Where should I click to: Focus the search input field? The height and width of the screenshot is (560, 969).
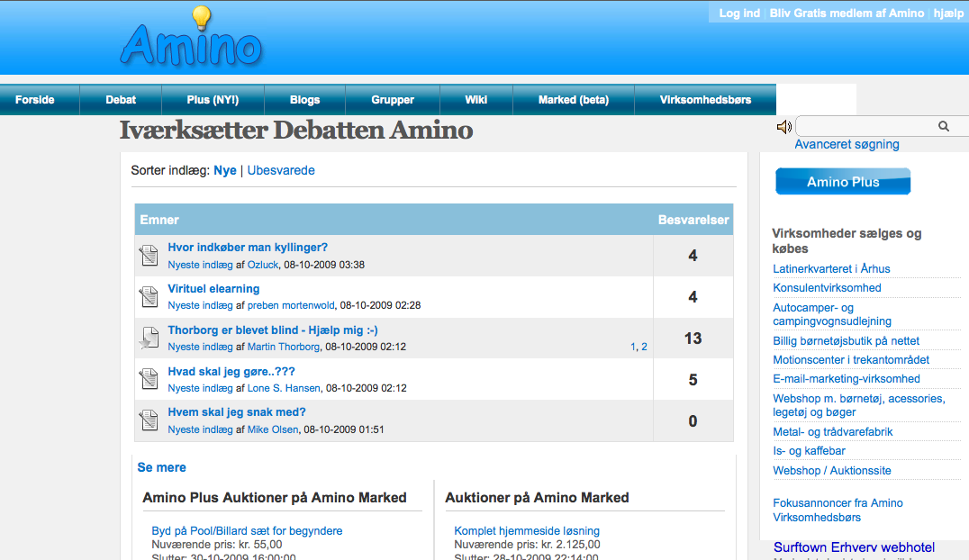[865, 127]
